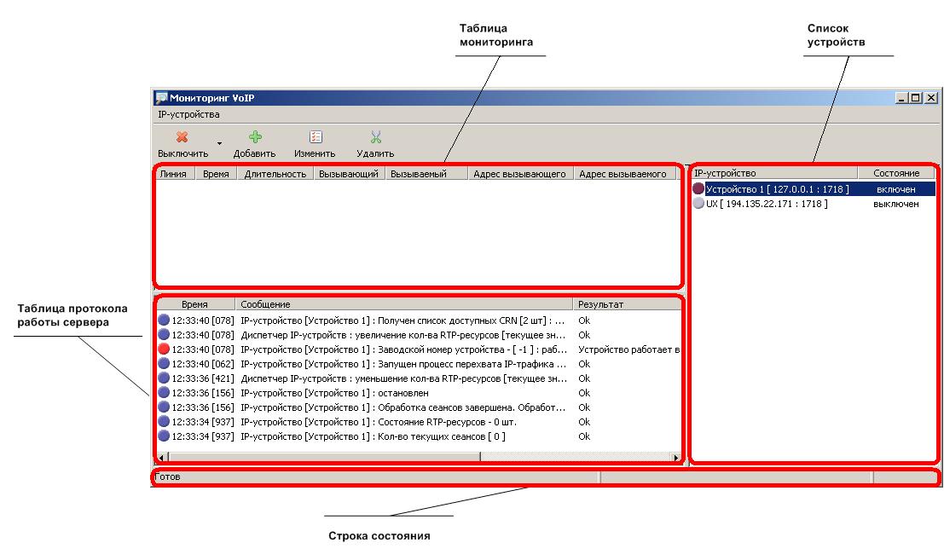944x560 pixels.
Task: Click the выключен state cell
Action: point(896,204)
